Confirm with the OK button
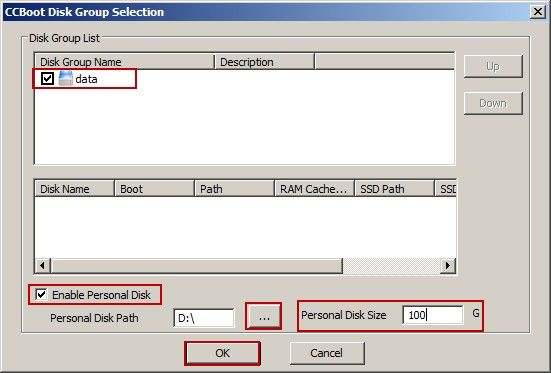The height and width of the screenshot is (373, 551). (222, 353)
